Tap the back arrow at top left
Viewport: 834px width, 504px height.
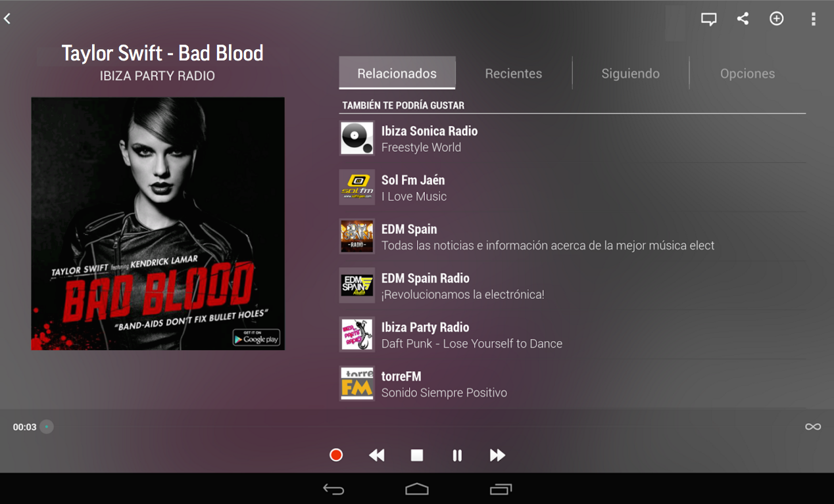pyautogui.click(x=7, y=19)
